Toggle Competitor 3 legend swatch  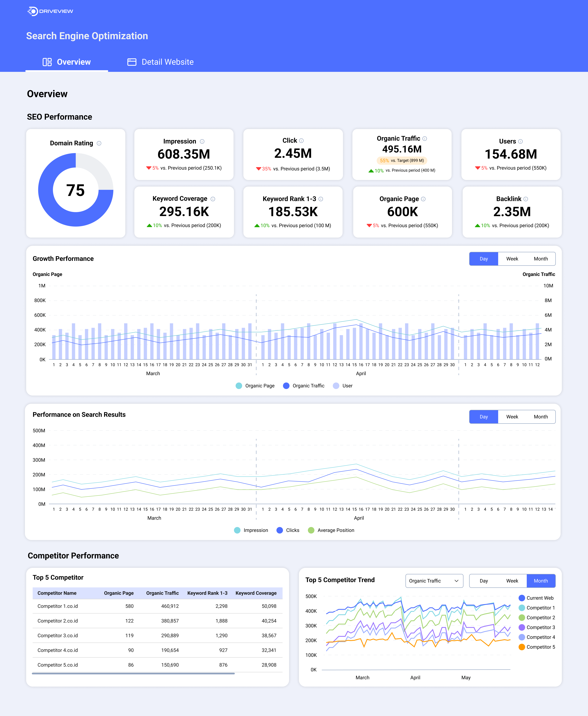pos(522,628)
